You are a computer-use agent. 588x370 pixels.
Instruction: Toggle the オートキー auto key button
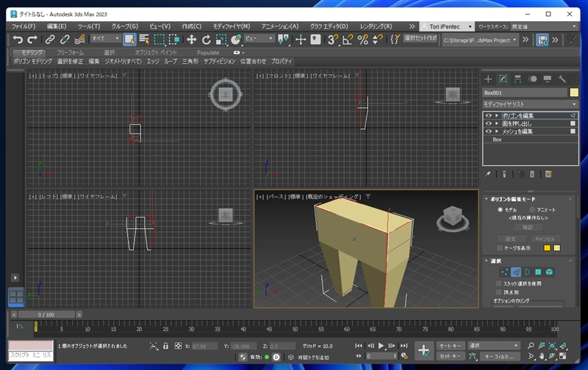pyautogui.click(x=451, y=346)
